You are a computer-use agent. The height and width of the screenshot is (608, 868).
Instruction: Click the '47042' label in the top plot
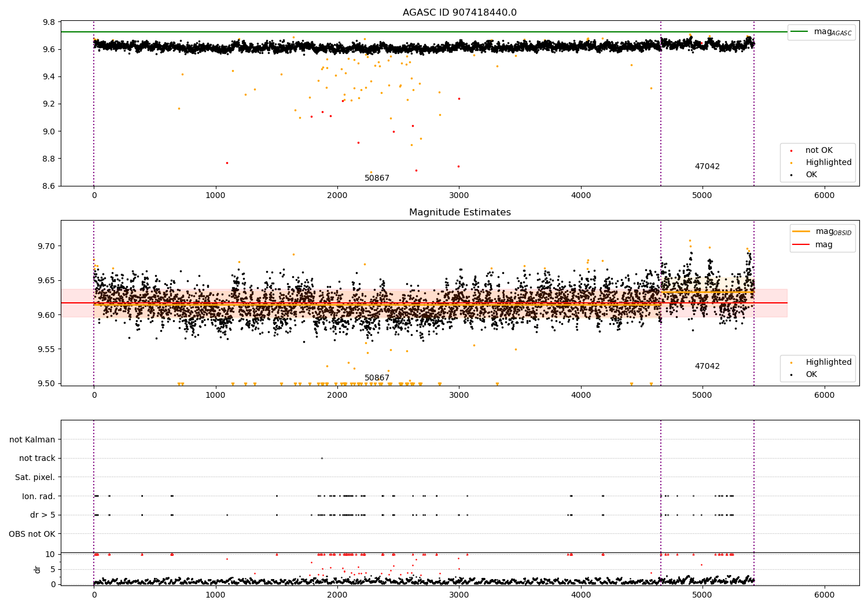pos(707,167)
